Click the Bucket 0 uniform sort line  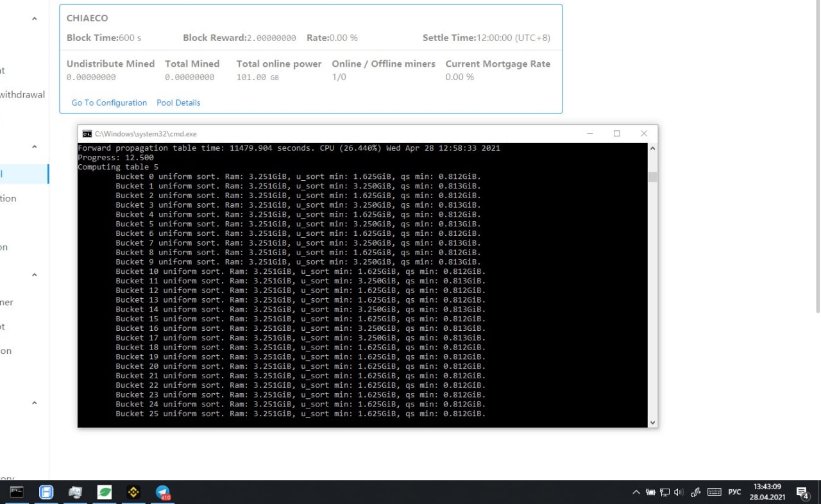(x=298, y=176)
